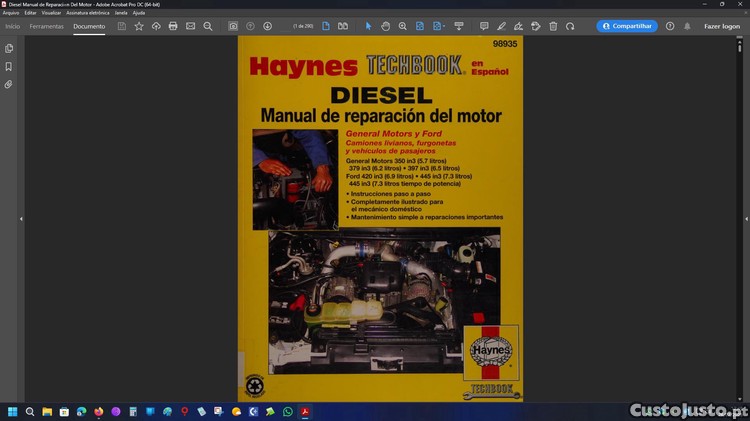
Task: Click the highlighter pen tool
Action: [x=502, y=26]
